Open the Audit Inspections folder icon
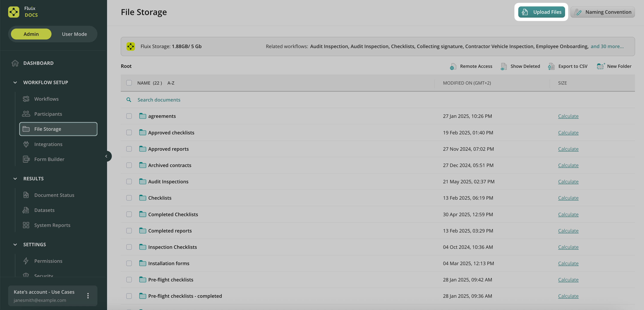 tap(142, 182)
